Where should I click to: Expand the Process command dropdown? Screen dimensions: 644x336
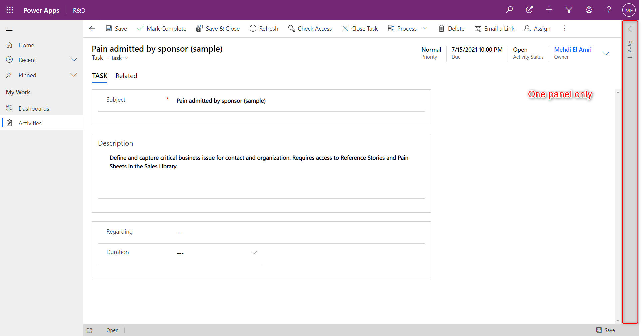pyautogui.click(x=425, y=28)
